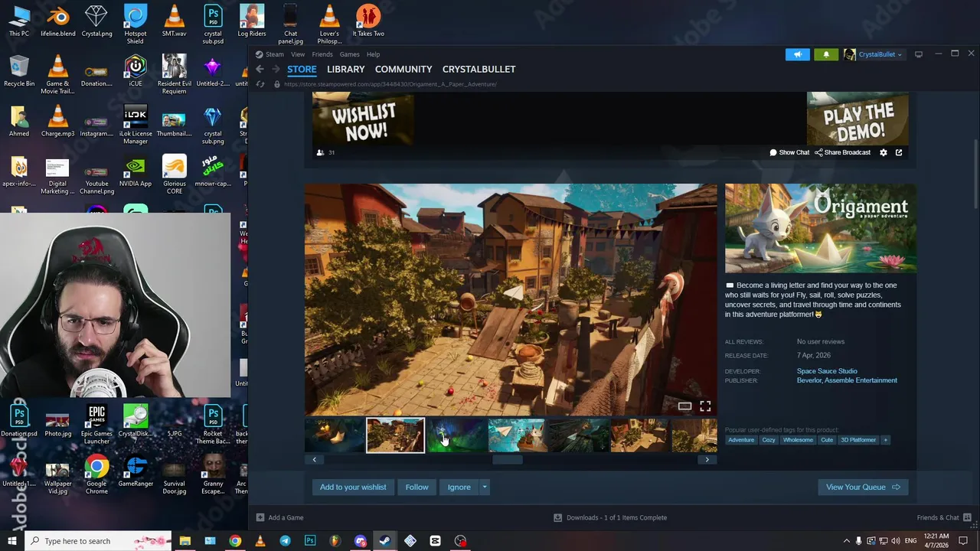The width and height of the screenshot is (980, 551).
Task: Click the Steam Big Picture monitor icon
Action: (x=919, y=54)
